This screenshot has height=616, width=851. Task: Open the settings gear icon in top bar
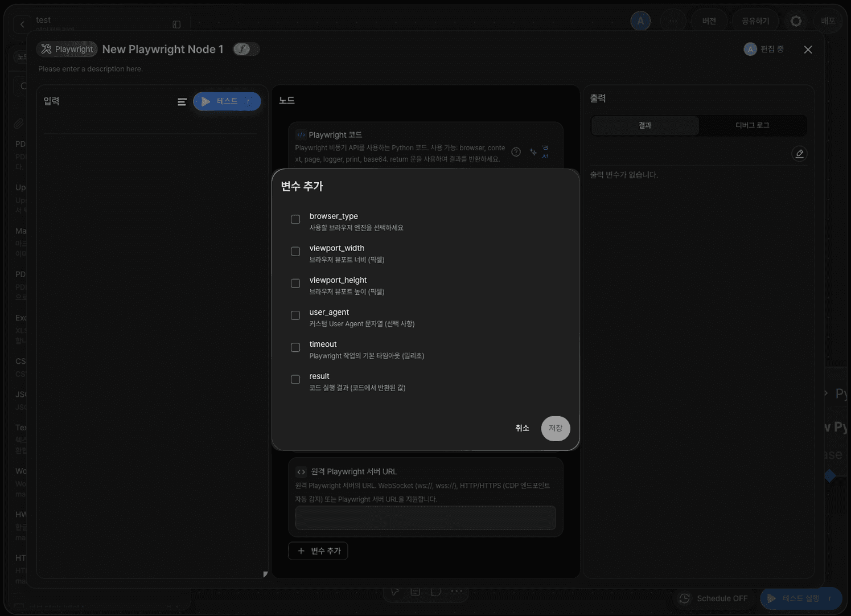click(x=796, y=21)
